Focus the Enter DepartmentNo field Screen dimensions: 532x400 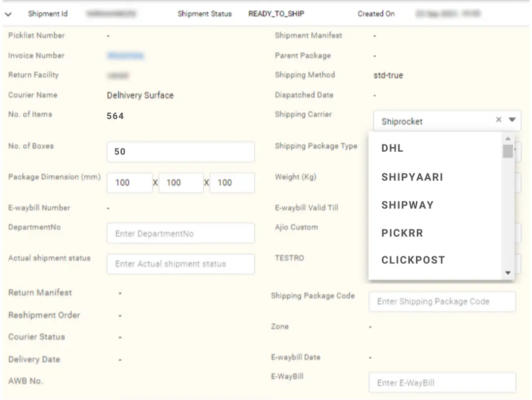(180, 233)
